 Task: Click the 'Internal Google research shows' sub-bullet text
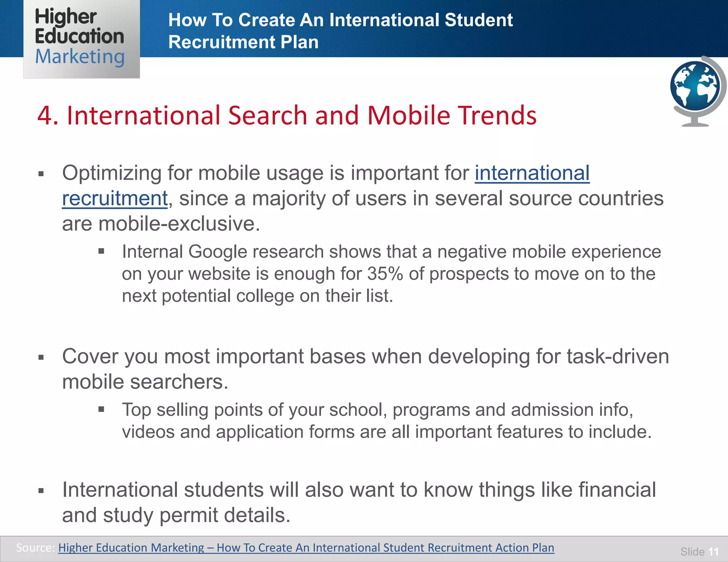click(391, 274)
